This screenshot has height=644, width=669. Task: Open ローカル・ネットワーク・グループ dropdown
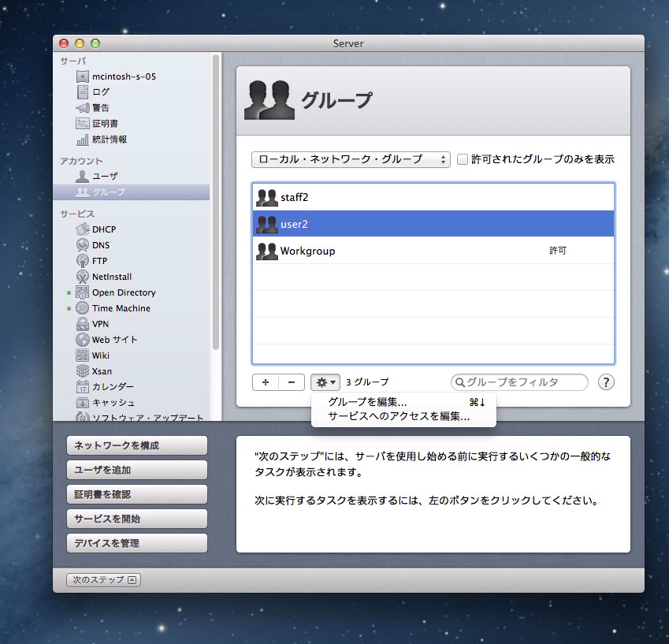pyautogui.click(x=351, y=159)
